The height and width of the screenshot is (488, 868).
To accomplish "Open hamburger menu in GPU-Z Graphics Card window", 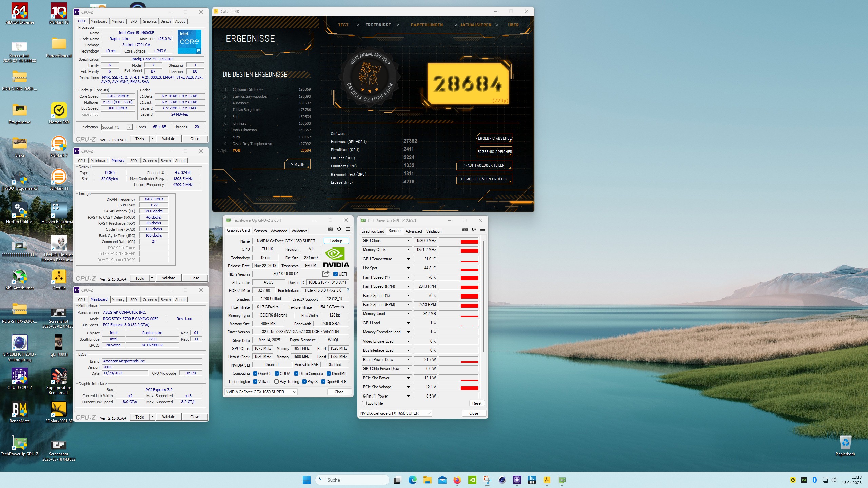I will pyautogui.click(x=348, y=229).
